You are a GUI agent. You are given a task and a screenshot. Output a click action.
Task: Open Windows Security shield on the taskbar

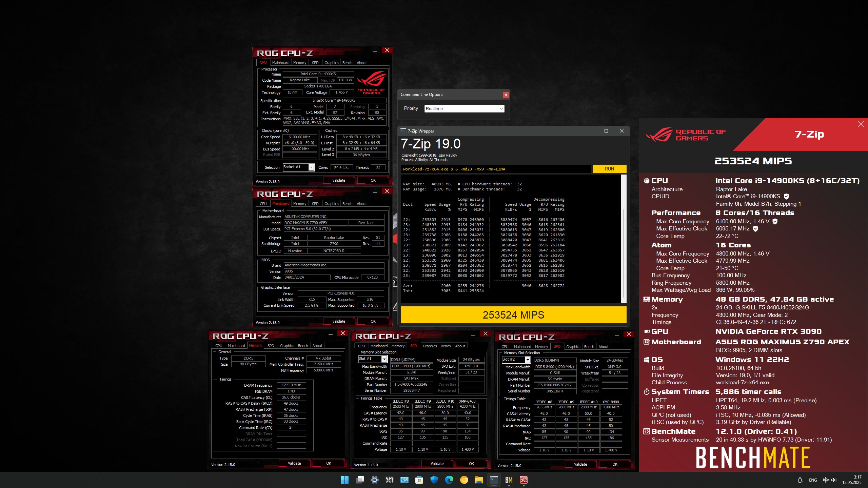(434, 480)
